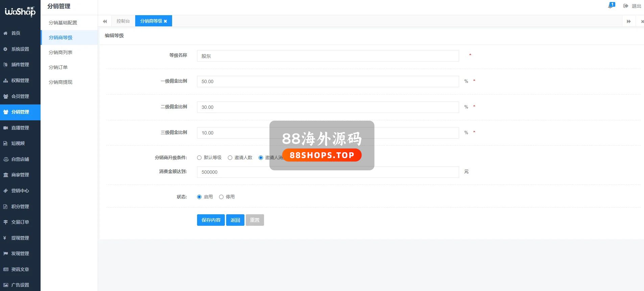The width and height of the screenshot is (644, 291).
Task: Set status to 停用 radio option
Action: [221, 197]
